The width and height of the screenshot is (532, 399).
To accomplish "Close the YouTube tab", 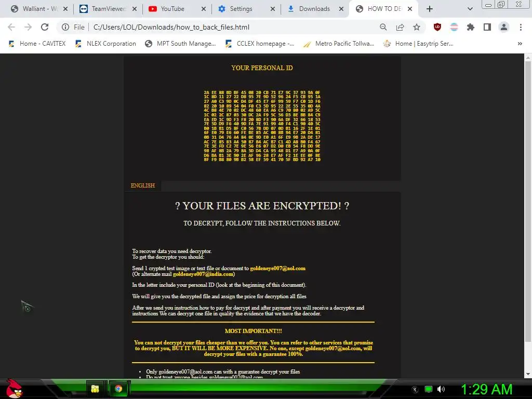I will tap(204, 9).
